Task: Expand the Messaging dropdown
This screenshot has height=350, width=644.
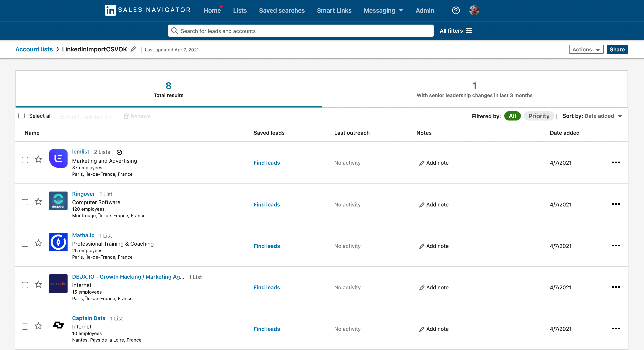Action: pyautogui.click(x=383, y=11)
